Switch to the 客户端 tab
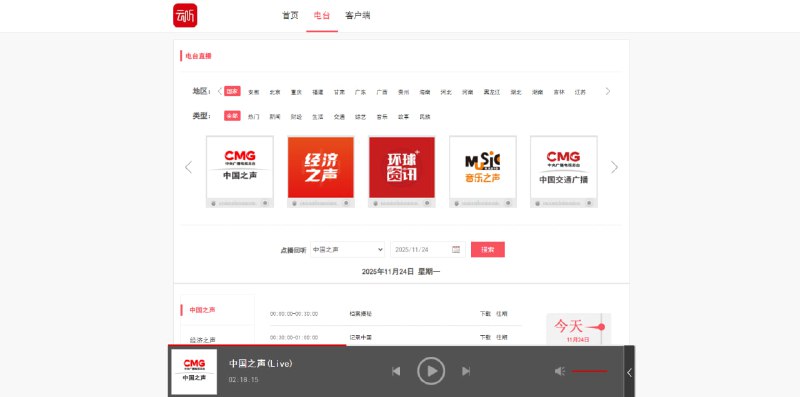800x397 pixels. pos(358,15)
